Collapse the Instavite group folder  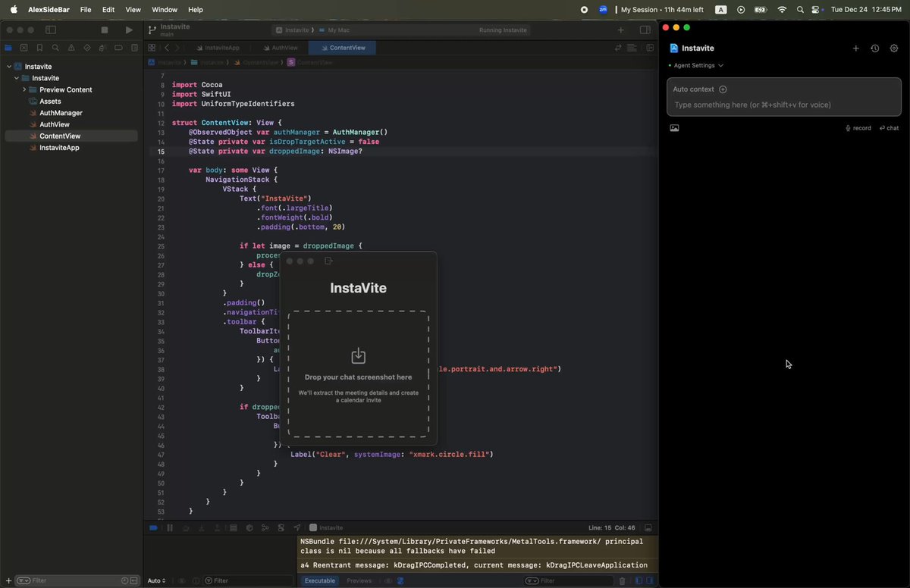coord(16,78)
